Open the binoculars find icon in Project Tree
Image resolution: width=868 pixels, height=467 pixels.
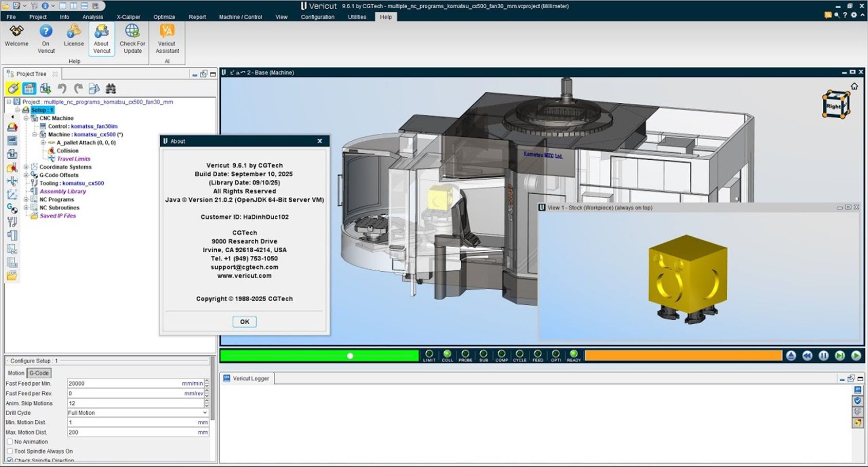point(110,88)
